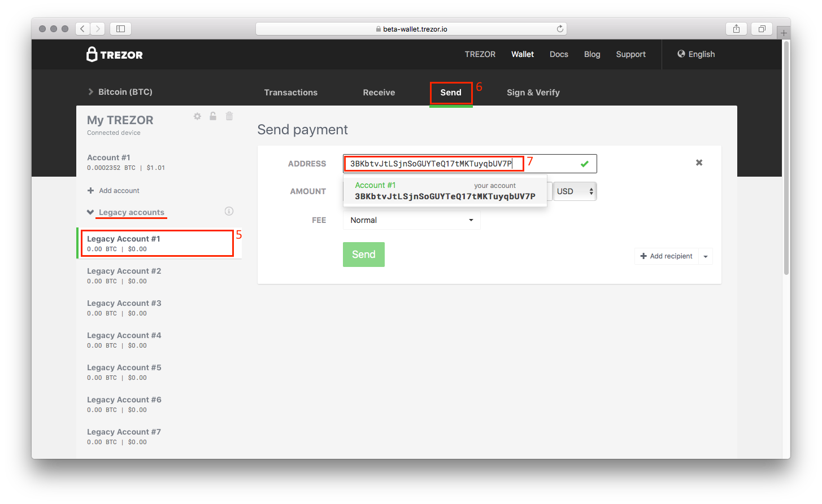This screenshot has height=504, width=822.
Task: Click the address input field
Action: tap(469, 164)
